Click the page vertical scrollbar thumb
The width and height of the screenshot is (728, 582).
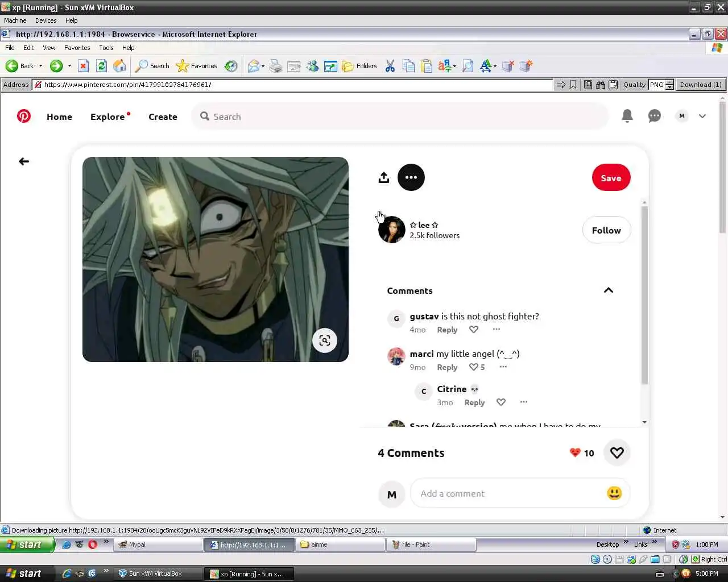[723, 168]
